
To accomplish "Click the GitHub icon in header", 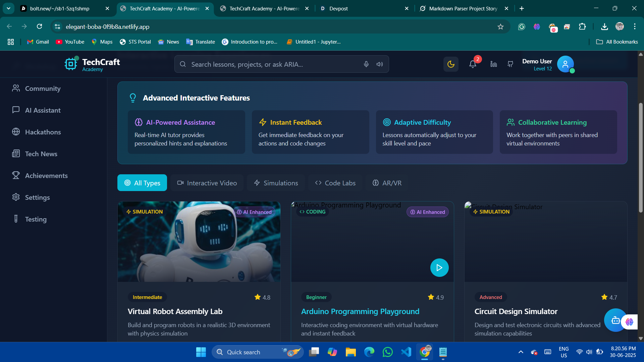I will click(510, 64).
